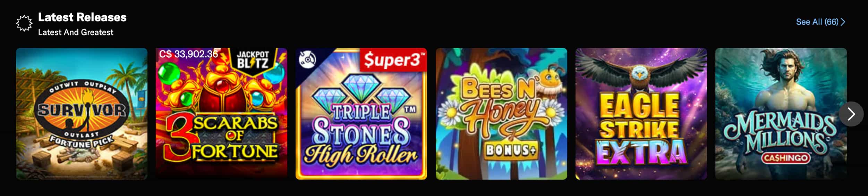
Task: Select the Mermaids Millions tile
Action: click(781, 114)
